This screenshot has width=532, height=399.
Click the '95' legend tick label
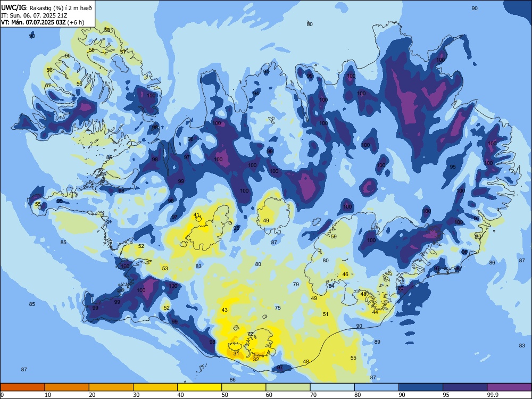(x=446, y=395)
